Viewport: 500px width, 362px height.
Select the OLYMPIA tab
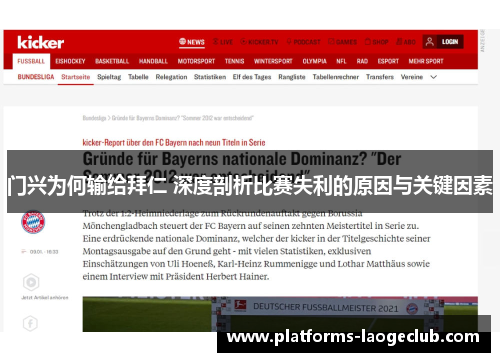coord(314,61)
